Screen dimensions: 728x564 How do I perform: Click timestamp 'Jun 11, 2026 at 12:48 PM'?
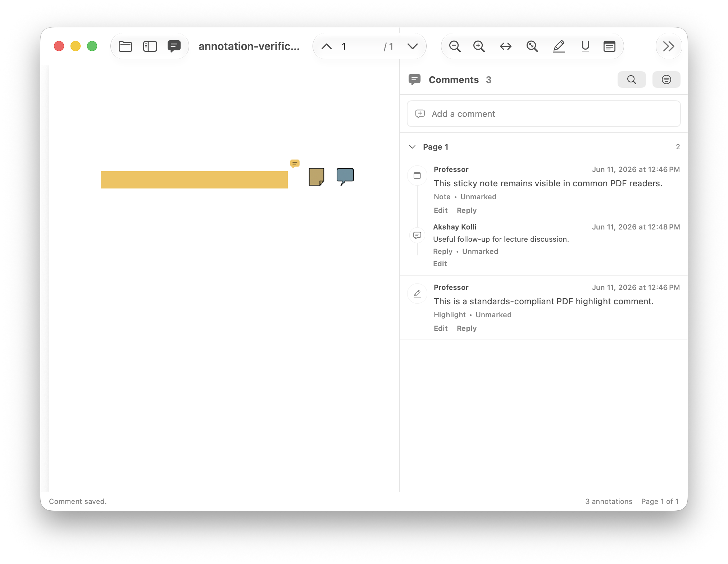coord(636,227)
